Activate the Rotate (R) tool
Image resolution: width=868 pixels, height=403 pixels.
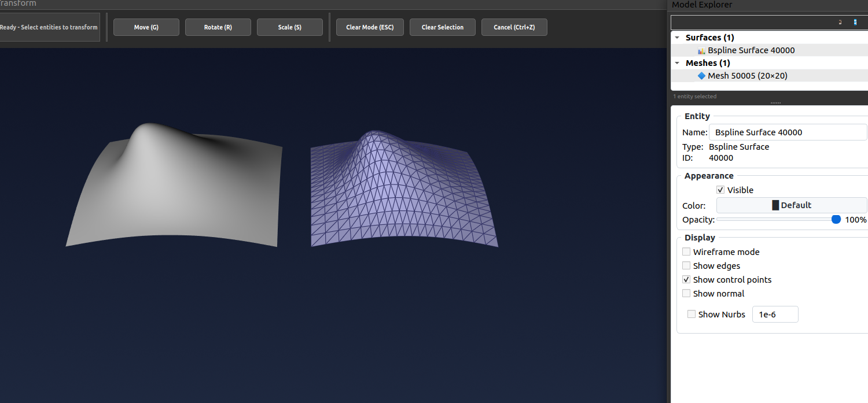218,27
